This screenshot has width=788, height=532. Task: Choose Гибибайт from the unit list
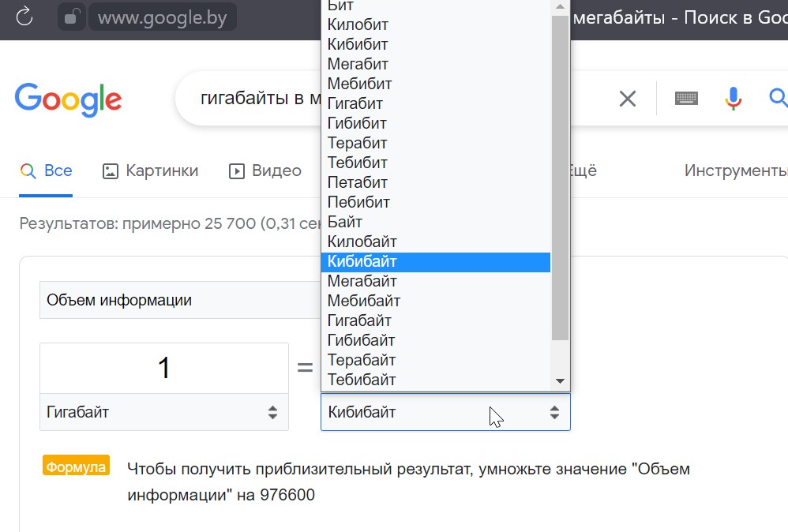[x=362, y=340]
